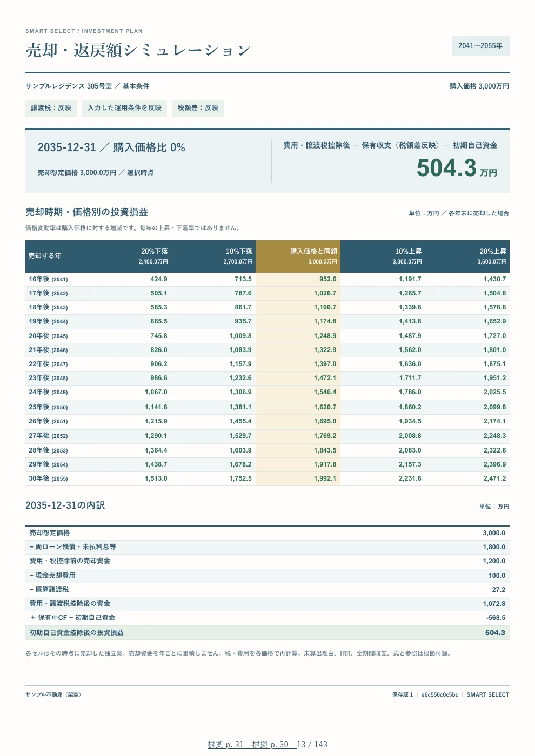Click the value 2,008.8 in the 2052 row
Viewport: 535px width, 756px height.
(410, 436)
